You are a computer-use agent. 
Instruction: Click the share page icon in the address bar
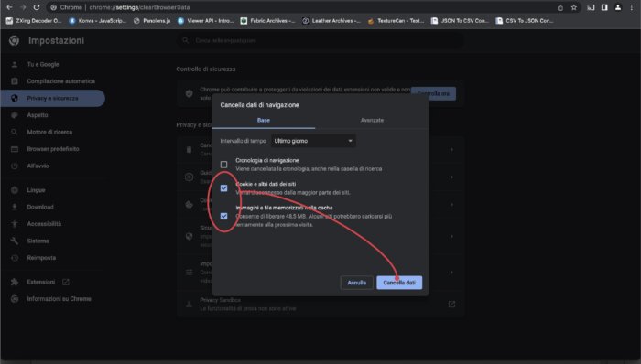(560, 7)
